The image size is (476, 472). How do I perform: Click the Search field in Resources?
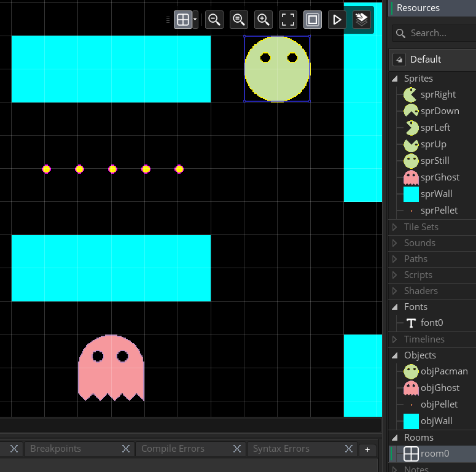434,33
